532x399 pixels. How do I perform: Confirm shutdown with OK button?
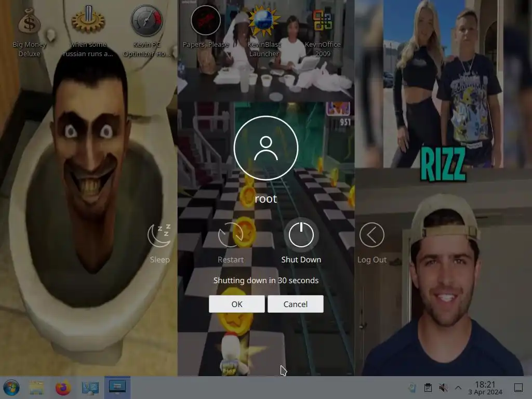(x=237, y=304)
